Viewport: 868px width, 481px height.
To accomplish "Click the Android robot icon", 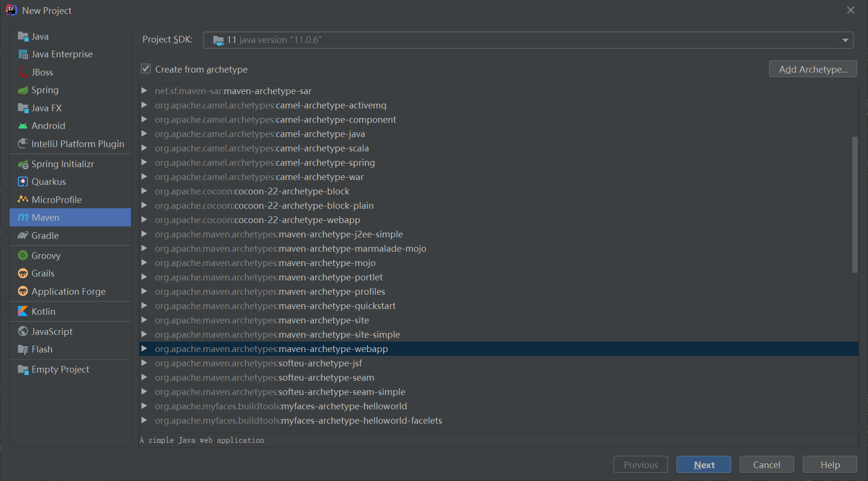I will coord(23,126).
